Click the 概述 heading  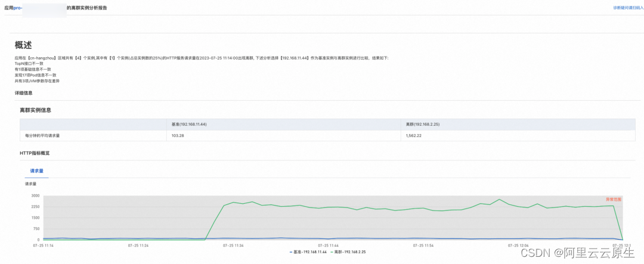click(x=23, y=45)
